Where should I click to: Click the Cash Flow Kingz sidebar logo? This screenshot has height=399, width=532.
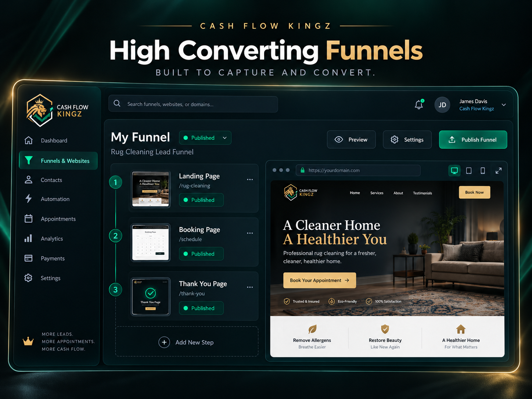click(58, 110)
